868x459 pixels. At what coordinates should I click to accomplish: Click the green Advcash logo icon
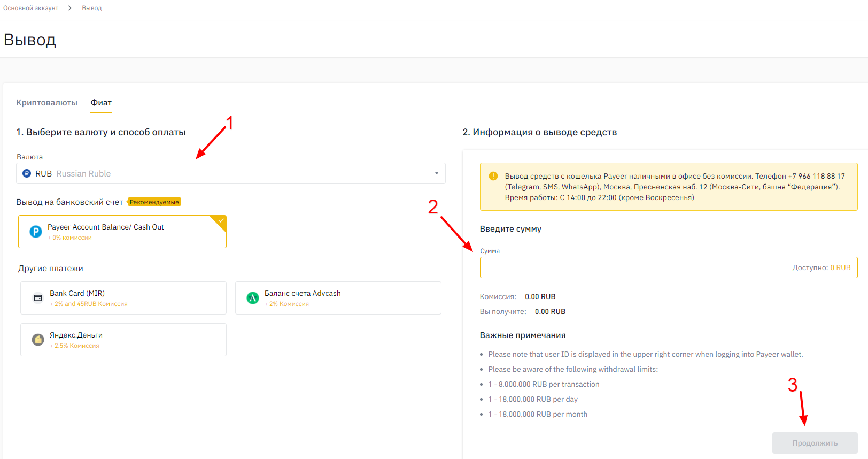coord(253,298)
